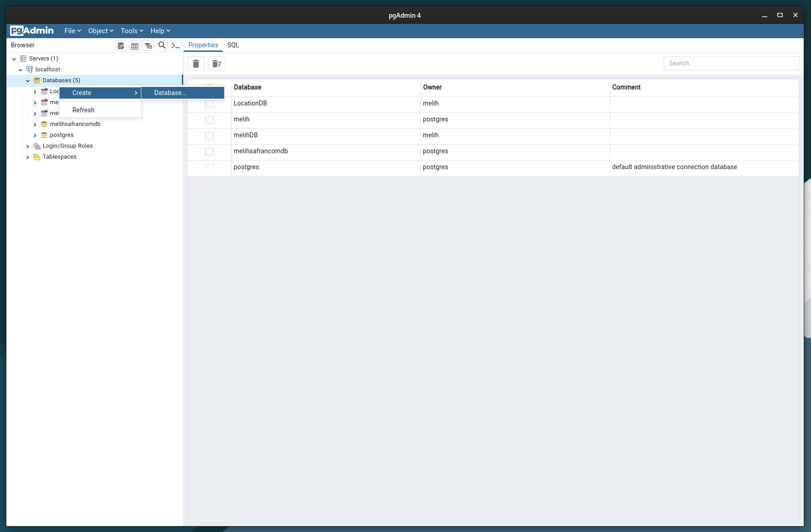811x532 pixels.
Task: Click the Servers group icon
Action: click(x=23, y=59)
